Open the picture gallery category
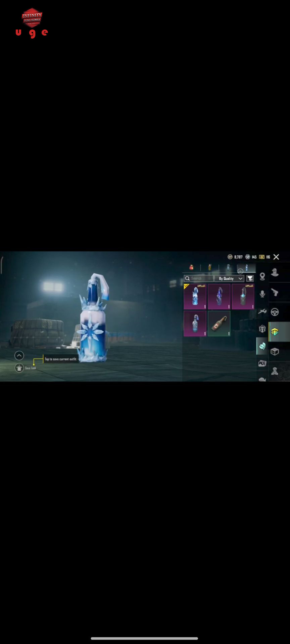The height and width of the screenshot is (644, 290). (x=262, y=363)
